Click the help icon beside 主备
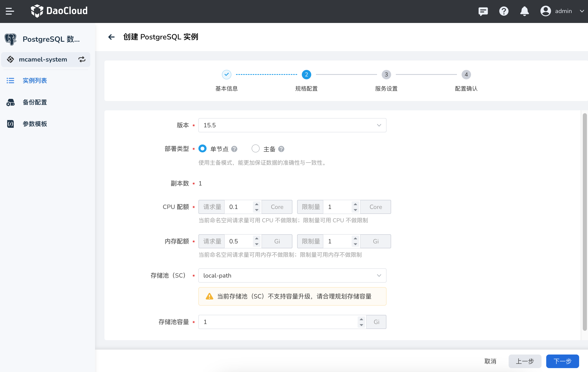Viewport: 588px width, 372px height. coord(281,149)
